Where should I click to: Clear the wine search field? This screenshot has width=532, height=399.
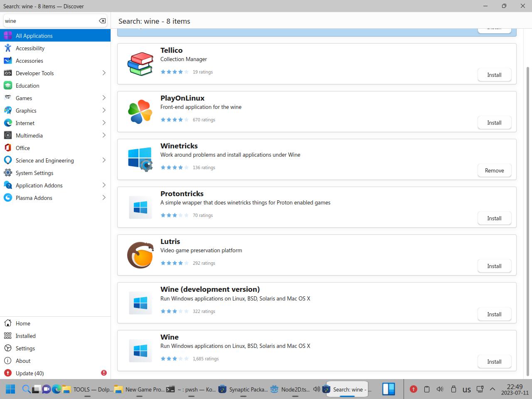pyautogui.click(x=102, y=21)
